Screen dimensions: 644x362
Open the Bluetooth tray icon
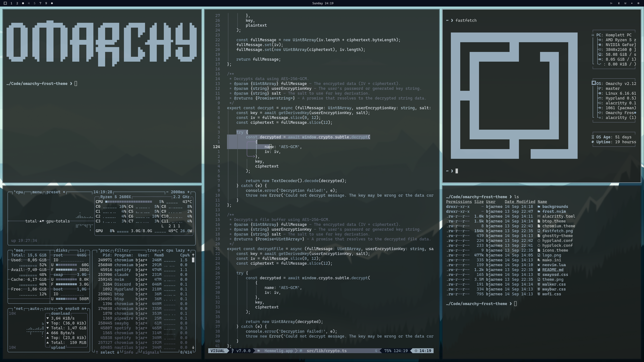click(x=619, y=3)
